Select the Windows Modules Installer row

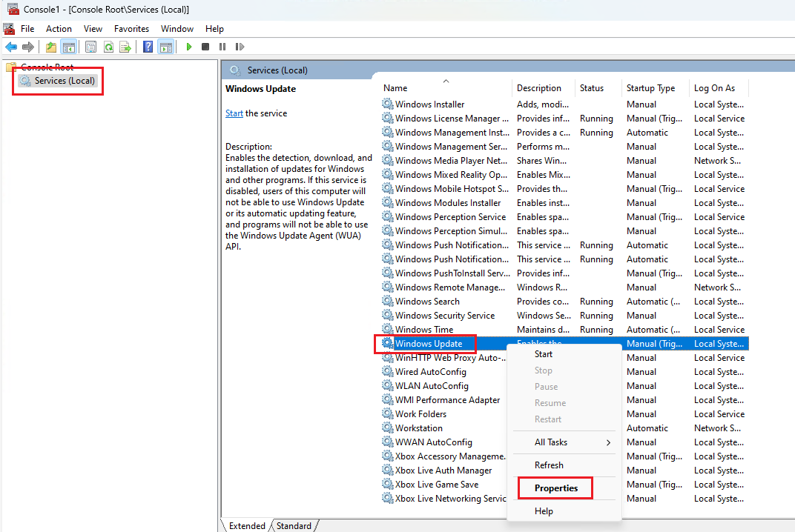click(x=564, y=203)
